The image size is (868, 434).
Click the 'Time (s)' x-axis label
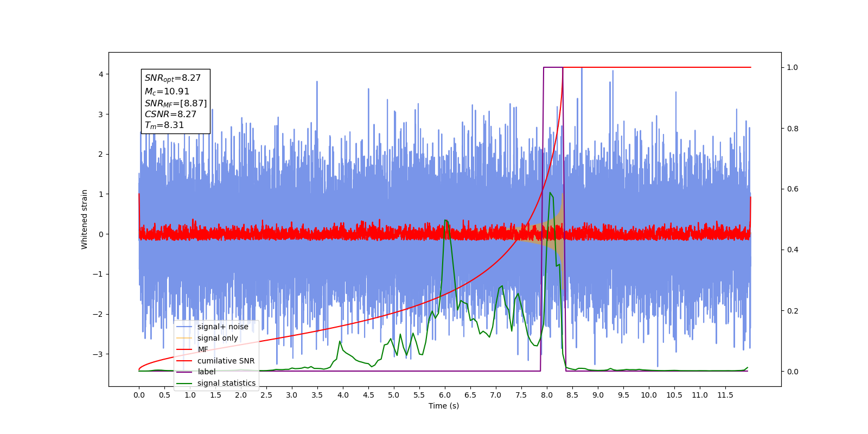(444, 406)
